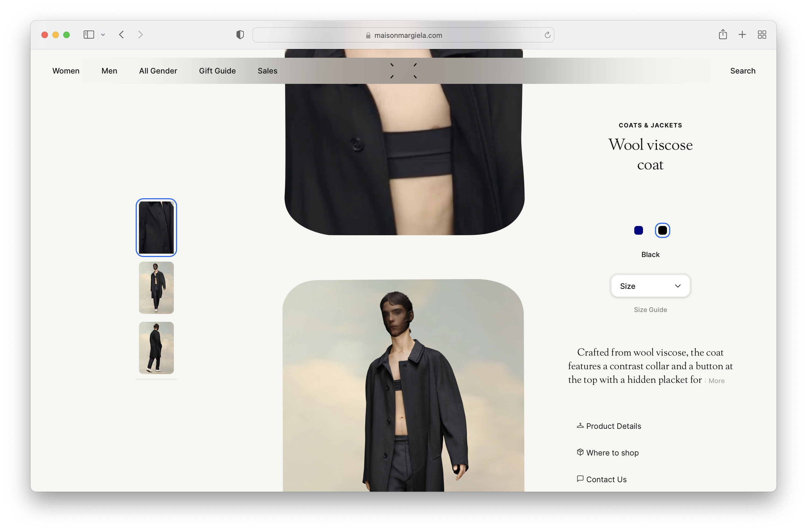The image size is (807, 532).
Task: Open the Size Guide link
Action: click(x=651, y=310)
